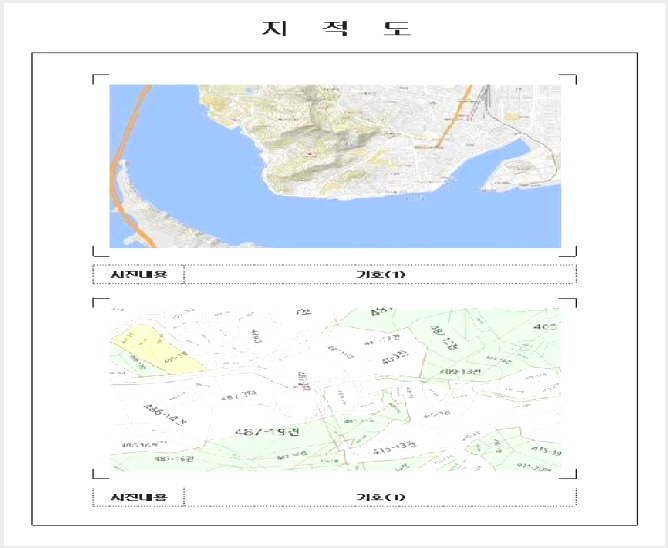Select 사진내용 label below the coastal map
The image size is (668, 548).
click(x=139, y=274)
